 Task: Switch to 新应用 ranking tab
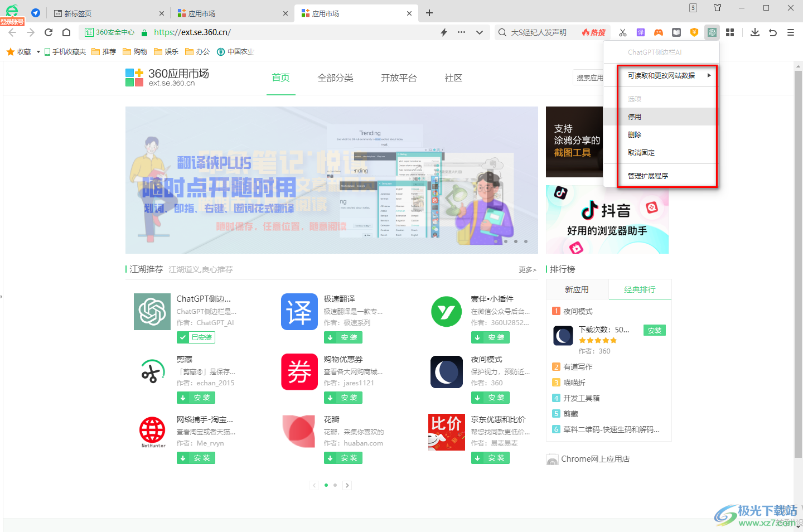pos(577,289)
